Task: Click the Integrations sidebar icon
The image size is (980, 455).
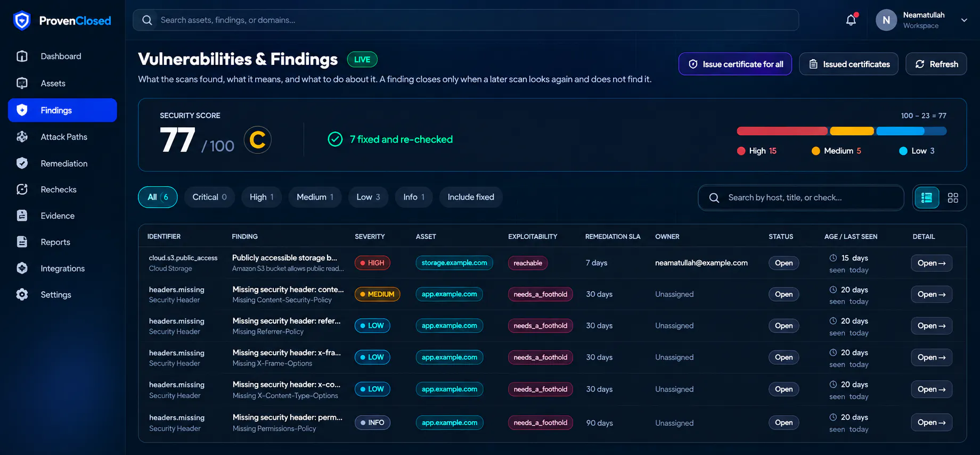Action: 22,268
